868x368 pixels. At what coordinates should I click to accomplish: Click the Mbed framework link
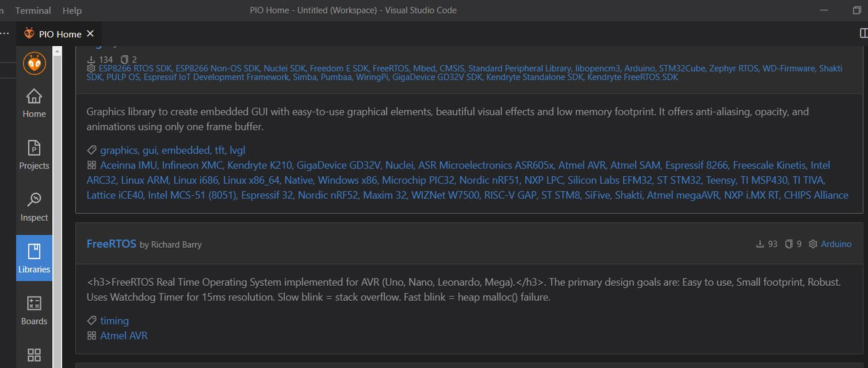pos(423,69)
